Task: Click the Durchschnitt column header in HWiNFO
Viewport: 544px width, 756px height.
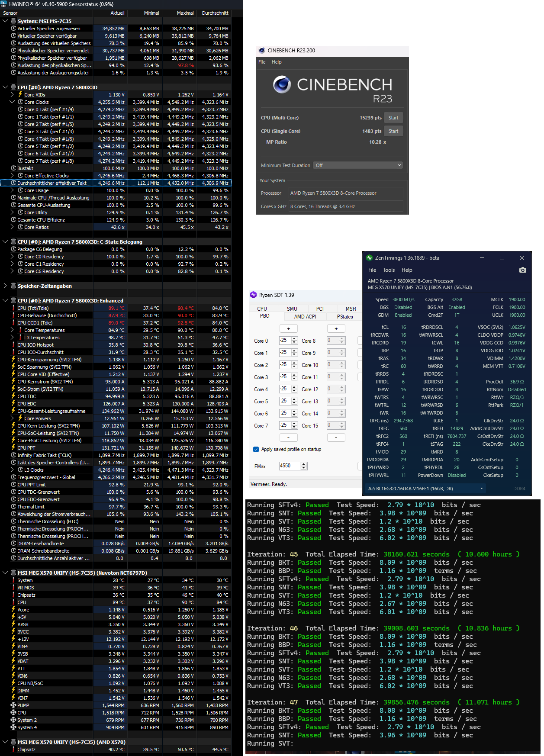Action: 214,13
